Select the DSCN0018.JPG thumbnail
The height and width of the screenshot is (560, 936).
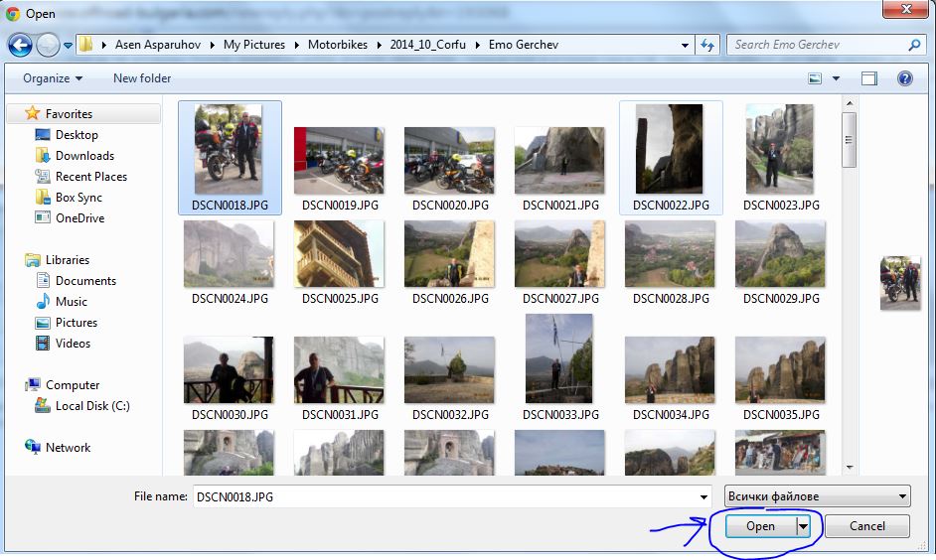230,158
